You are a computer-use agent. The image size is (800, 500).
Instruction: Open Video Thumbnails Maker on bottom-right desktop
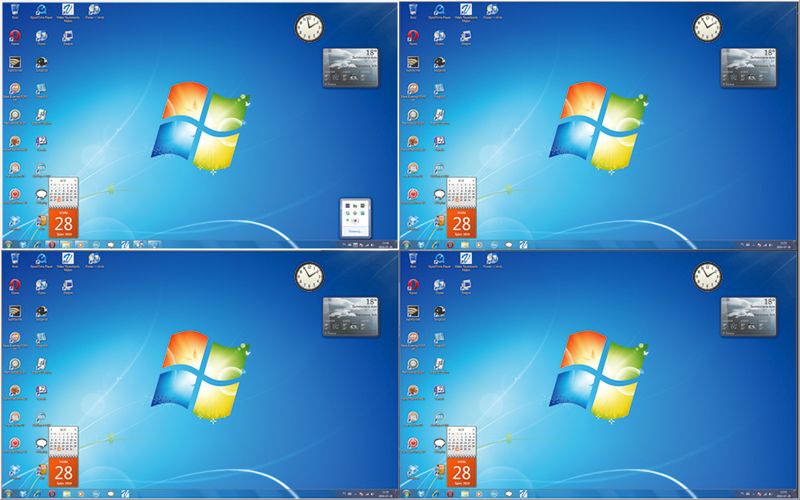[x=466, y=261]
